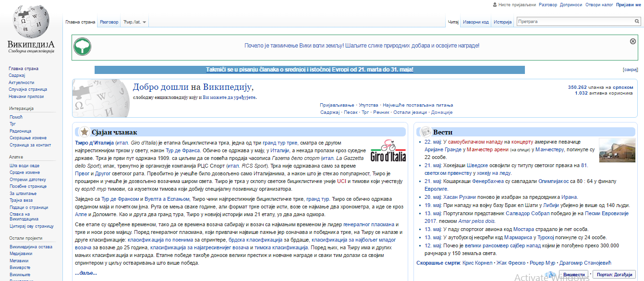
Task: Click the Пријави ме login link
Action: coord(628,5)
